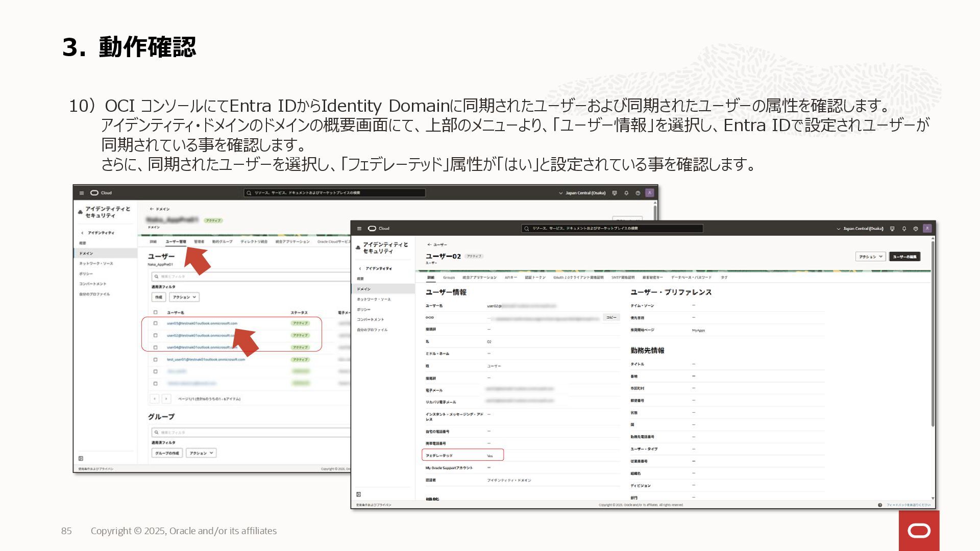The width and height of the screenshot is (980, 551).
Task: Select 自分のプロファイル in front sidebar
Action: 372,330
